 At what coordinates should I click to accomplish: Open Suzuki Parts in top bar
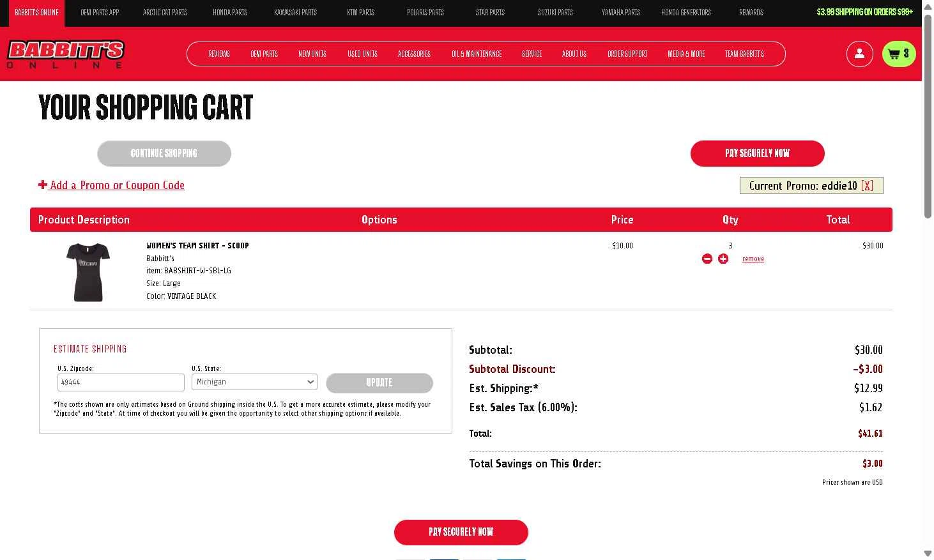point(555,12)
